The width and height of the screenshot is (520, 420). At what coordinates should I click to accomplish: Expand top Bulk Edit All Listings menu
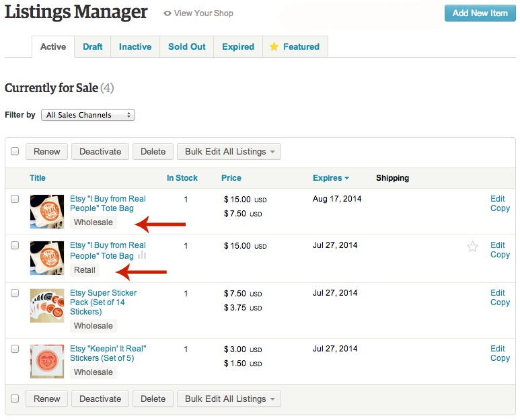(x=229, y=152)
